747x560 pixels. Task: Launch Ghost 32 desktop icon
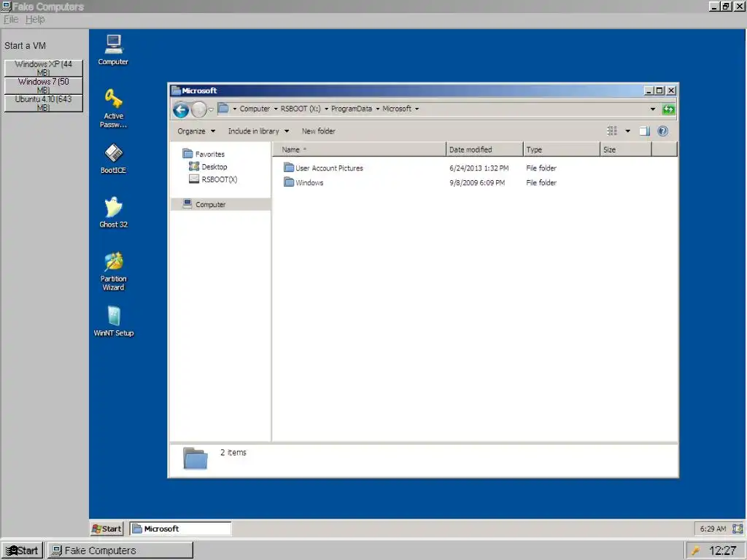click(113, 212)
